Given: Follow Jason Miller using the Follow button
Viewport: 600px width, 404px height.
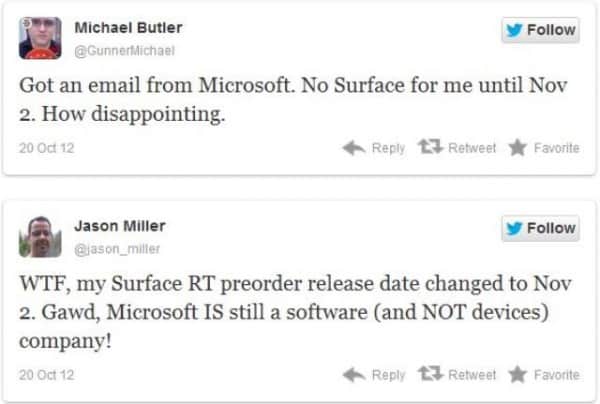Looking at the screenshot, I should (541, 228).
